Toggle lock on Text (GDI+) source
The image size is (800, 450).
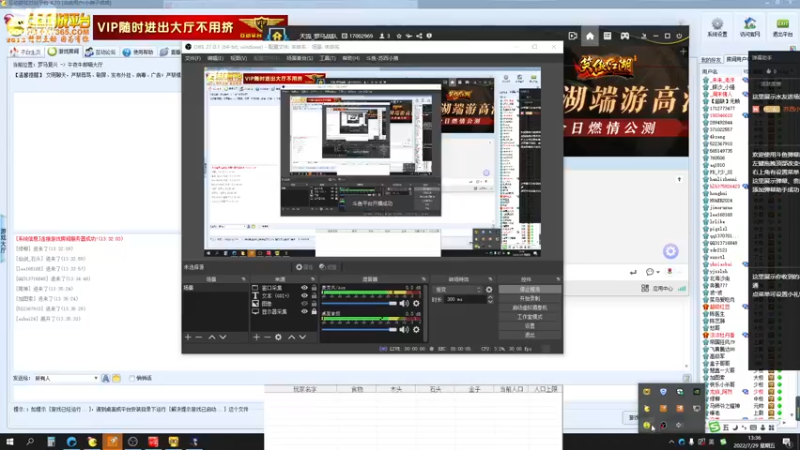pyautogui.click(x=314, y=296)
